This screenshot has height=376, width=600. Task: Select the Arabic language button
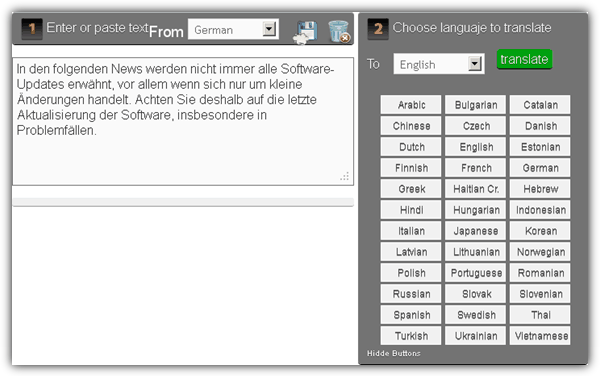411,105
